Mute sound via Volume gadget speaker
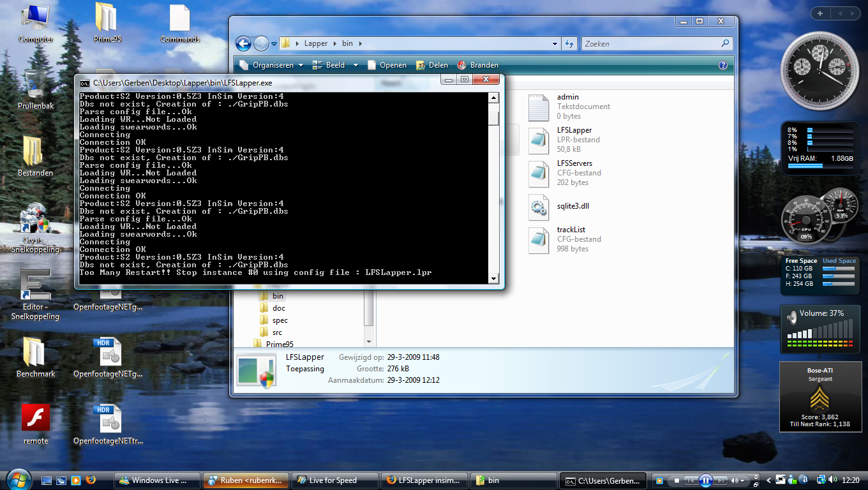 pyautogui.click(x=792, y=316)
